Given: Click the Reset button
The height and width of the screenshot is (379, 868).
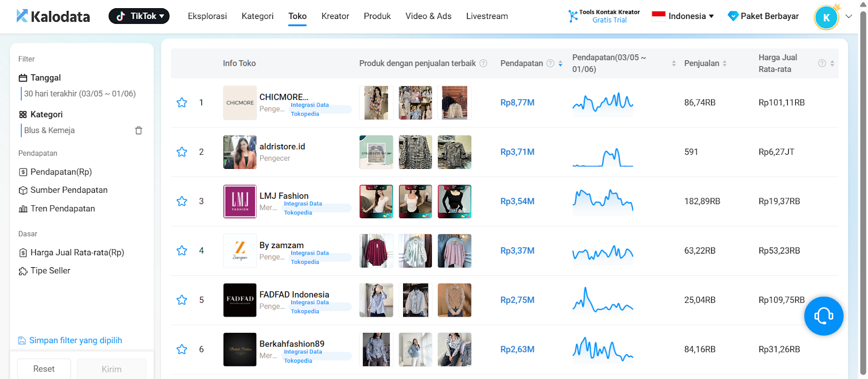Looking at the screenshot, I should pos(44,369).
